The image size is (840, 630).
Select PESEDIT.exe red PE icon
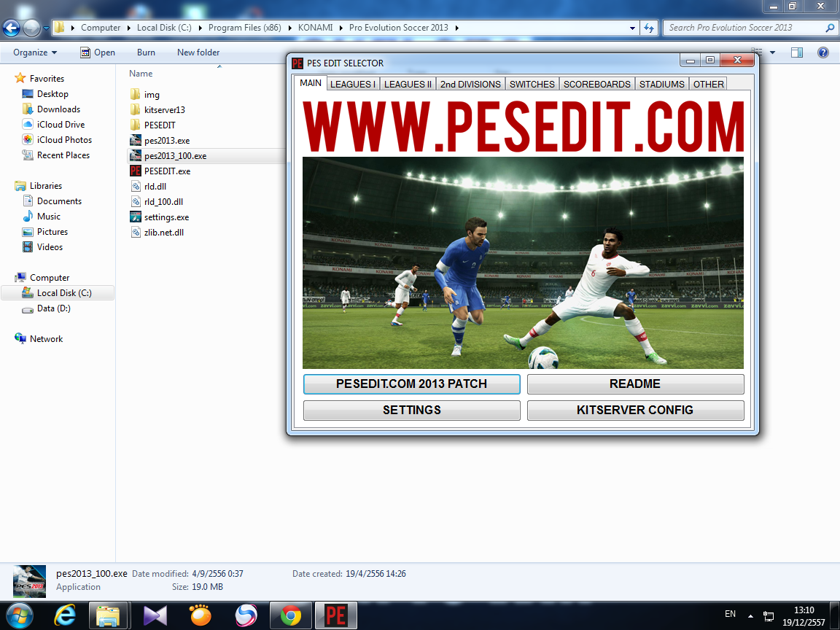coord(135,171)
